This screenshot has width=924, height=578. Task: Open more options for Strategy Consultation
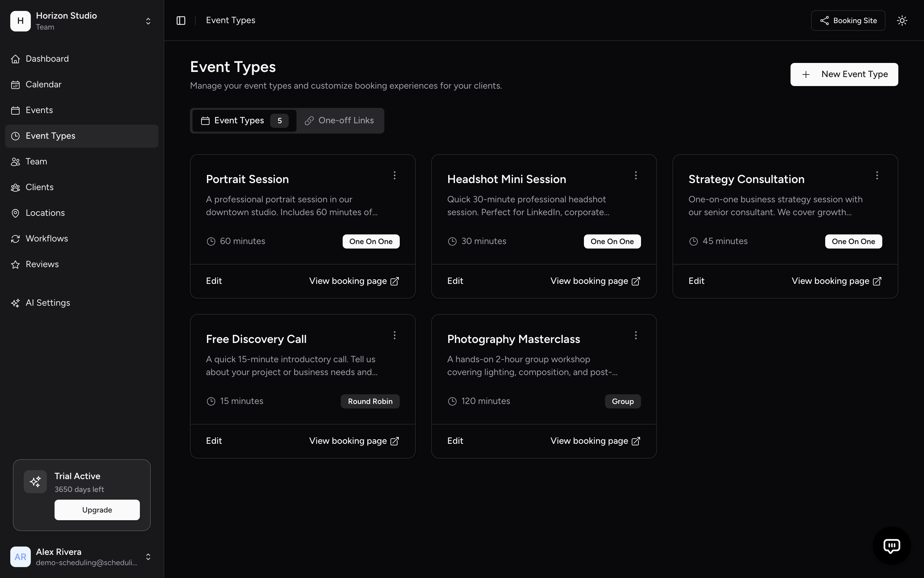click(877, 175)
